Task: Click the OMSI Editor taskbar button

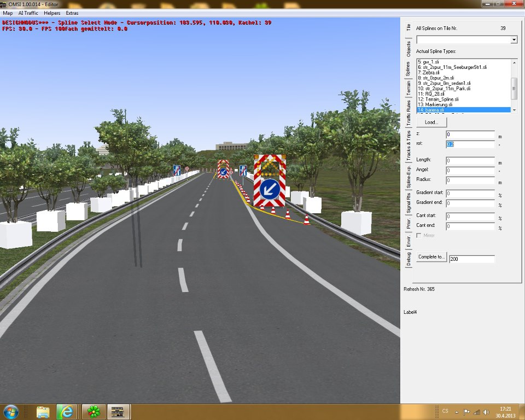Action: (118, 411)
